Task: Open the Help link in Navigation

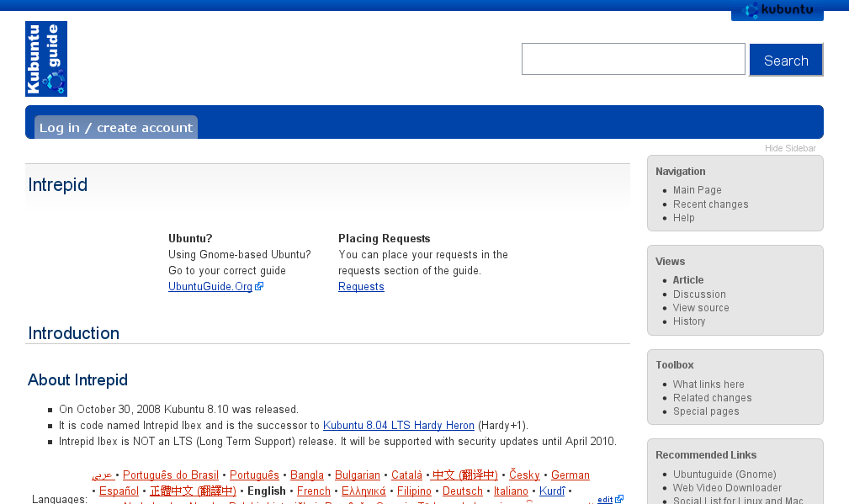Action: pos(683,218)
